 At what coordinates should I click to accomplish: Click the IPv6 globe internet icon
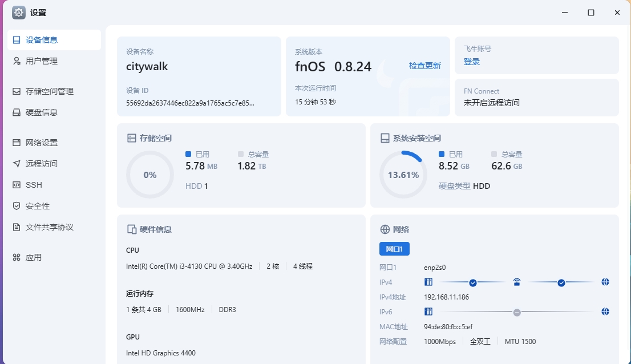(605, 312)
